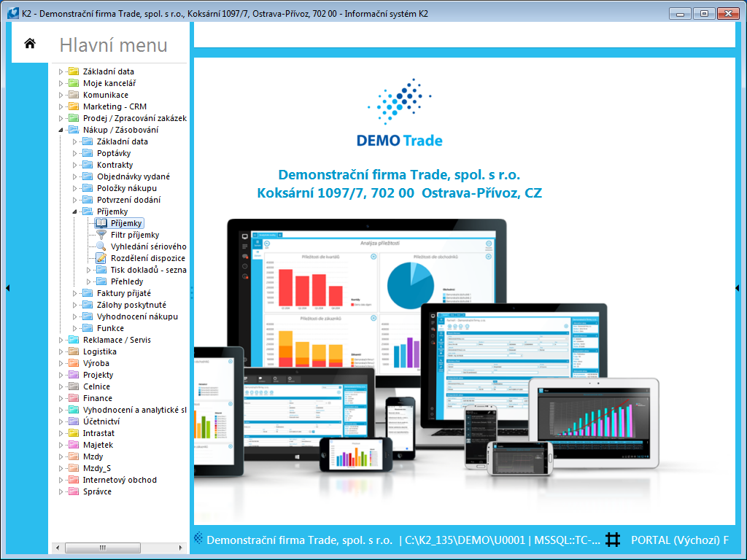The height and width of the screenshot is (560, 747).
Task: Collapse the Nákup / Zásobování node
Action: click(61, 130)
